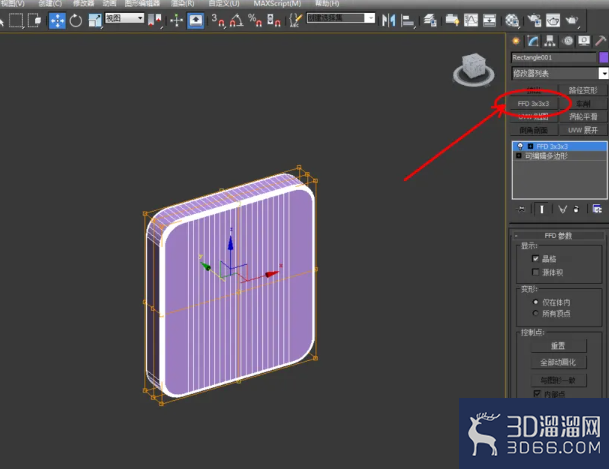This screenshot has width=609, height=469.
Task: Click the Render Production teapot icon
Action: 572,20
